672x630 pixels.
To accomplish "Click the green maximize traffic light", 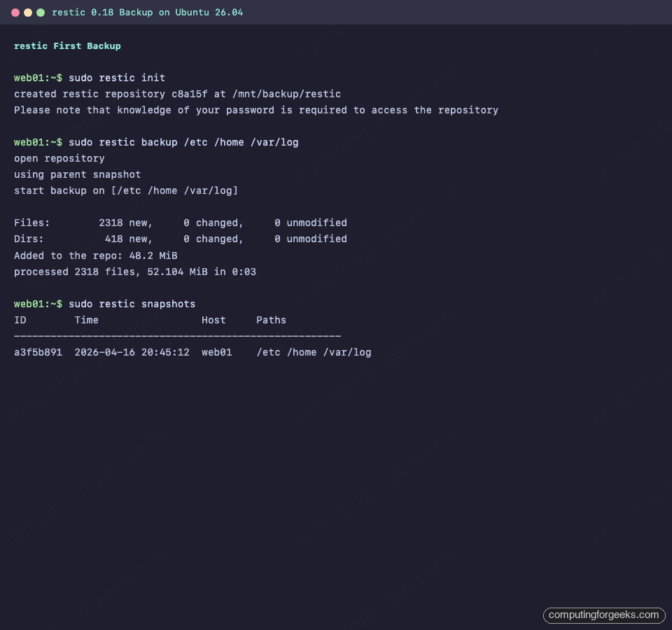I will coord(40,12).
